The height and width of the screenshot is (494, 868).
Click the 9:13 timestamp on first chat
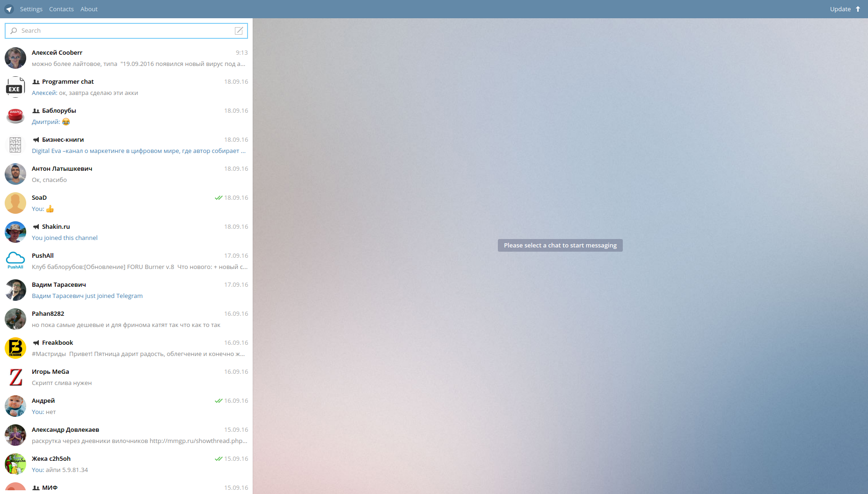point(242,53)
